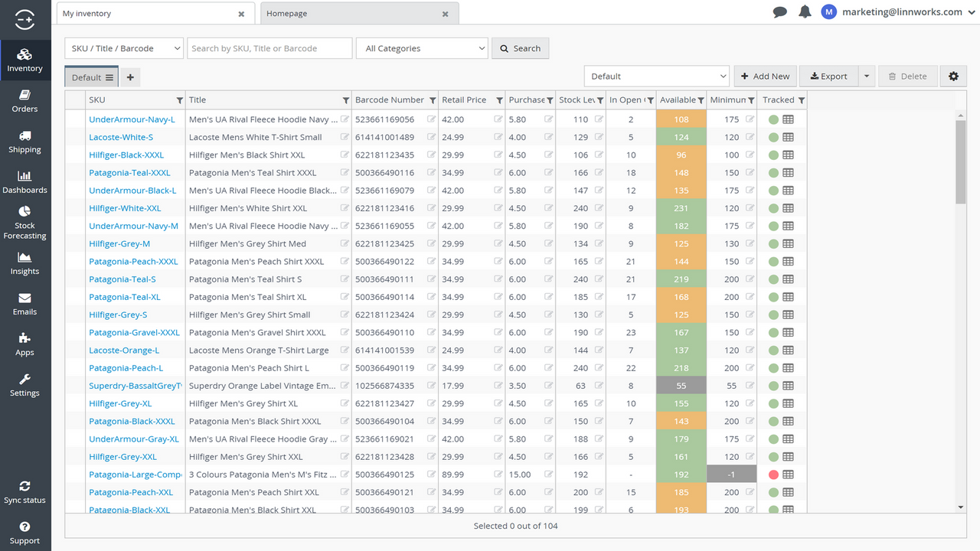
Task: Filter the Tracked column
Action: (x=802, y=100)
